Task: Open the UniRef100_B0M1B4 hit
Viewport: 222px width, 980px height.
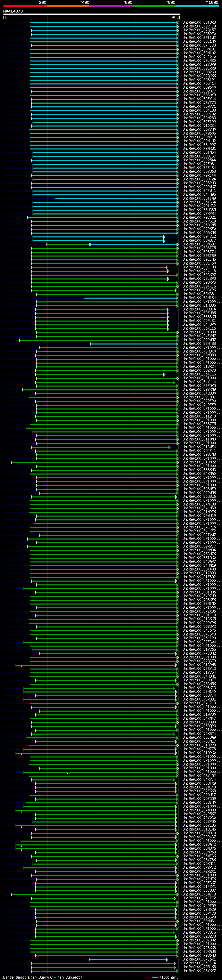Action: coord(199,298)
